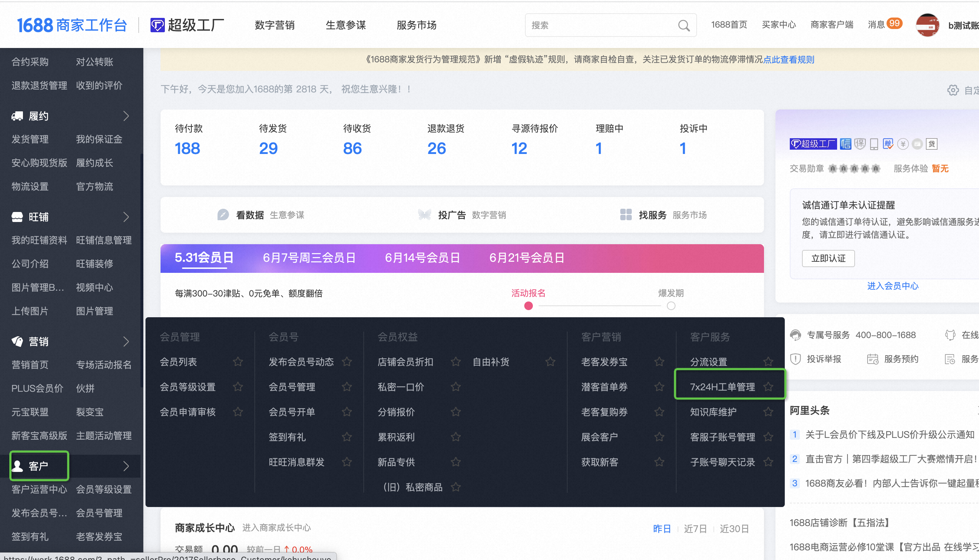Expand the 营销 section chevron

(x=126, y=341)
